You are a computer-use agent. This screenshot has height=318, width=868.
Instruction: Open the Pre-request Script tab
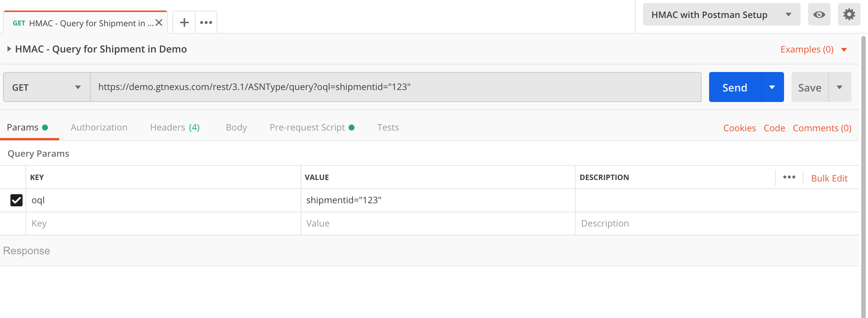[307, 127]
